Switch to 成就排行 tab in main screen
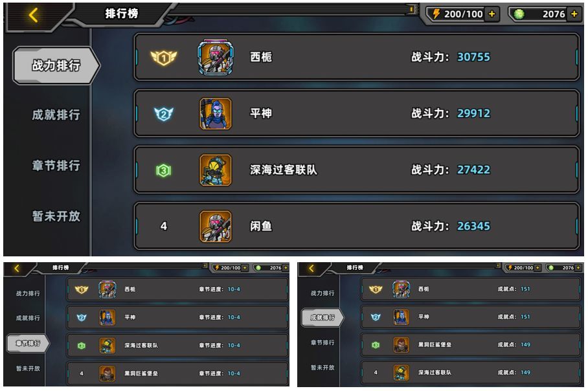 click(x=56, y=115)
